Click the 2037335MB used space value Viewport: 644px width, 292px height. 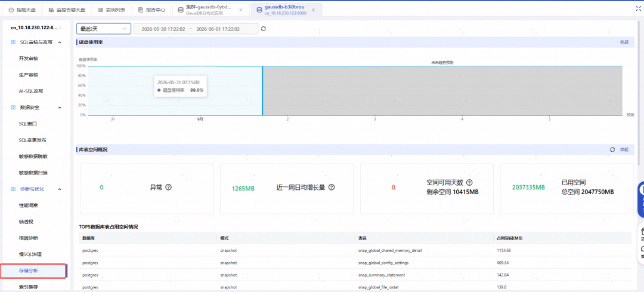point(528,188)
